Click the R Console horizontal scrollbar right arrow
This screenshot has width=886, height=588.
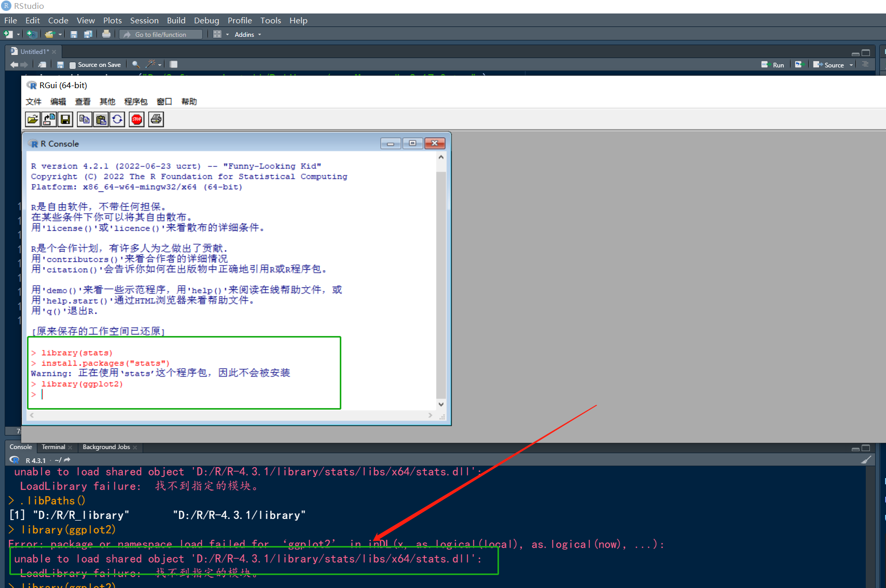[x=430, y=415]
